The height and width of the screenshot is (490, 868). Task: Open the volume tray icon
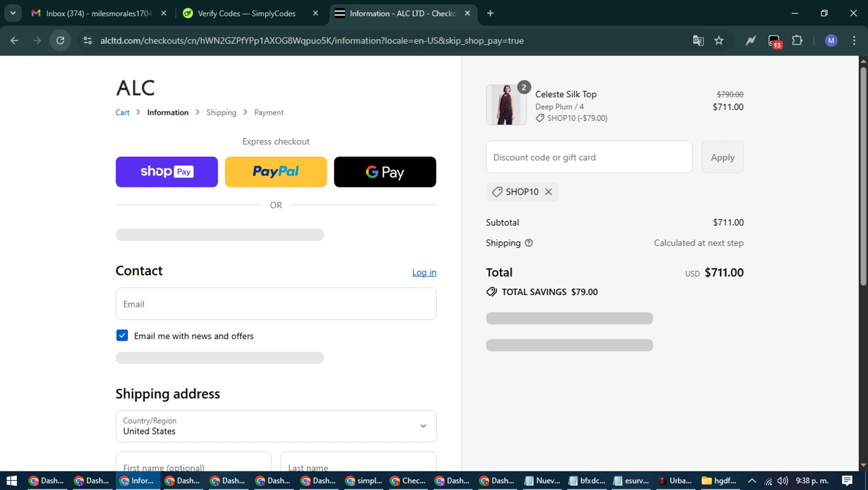point(782,481)
